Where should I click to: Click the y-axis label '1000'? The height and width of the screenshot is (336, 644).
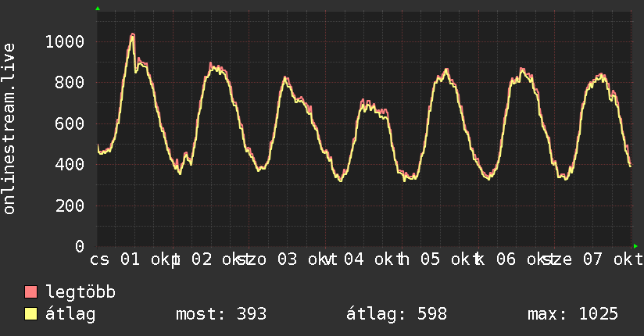click(x=65, y=41)
